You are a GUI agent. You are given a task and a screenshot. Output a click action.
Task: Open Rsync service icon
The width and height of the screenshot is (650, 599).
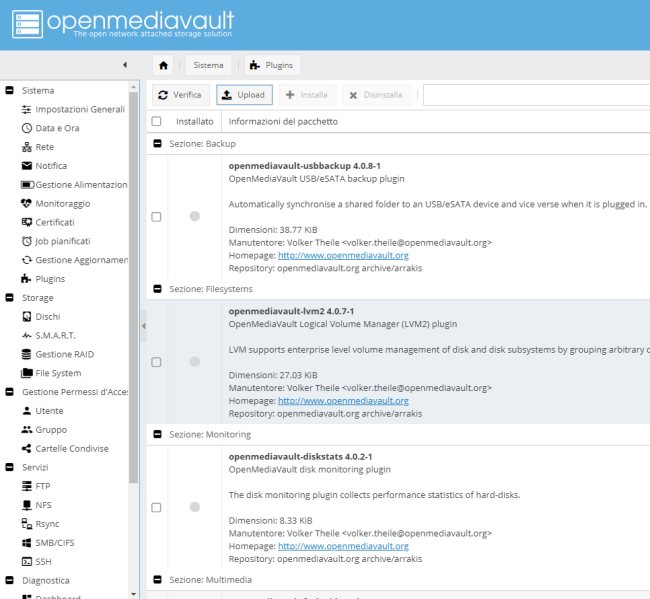point(27,524)
